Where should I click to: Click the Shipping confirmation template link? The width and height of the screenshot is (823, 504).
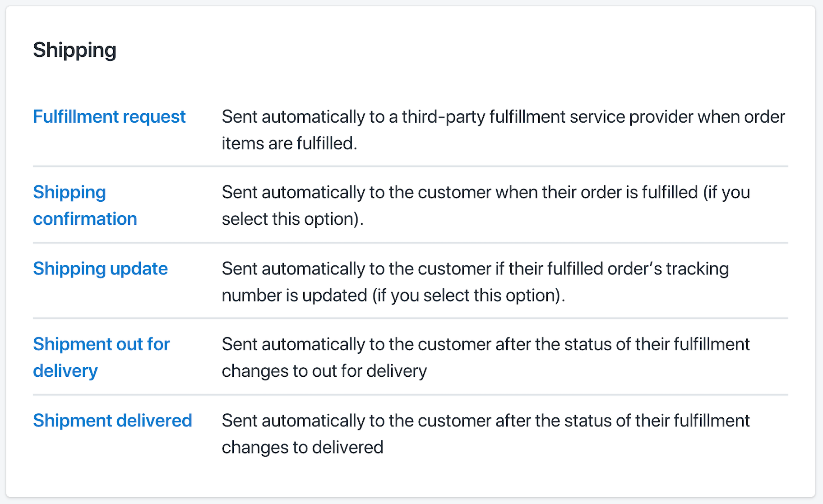(85, 205)
